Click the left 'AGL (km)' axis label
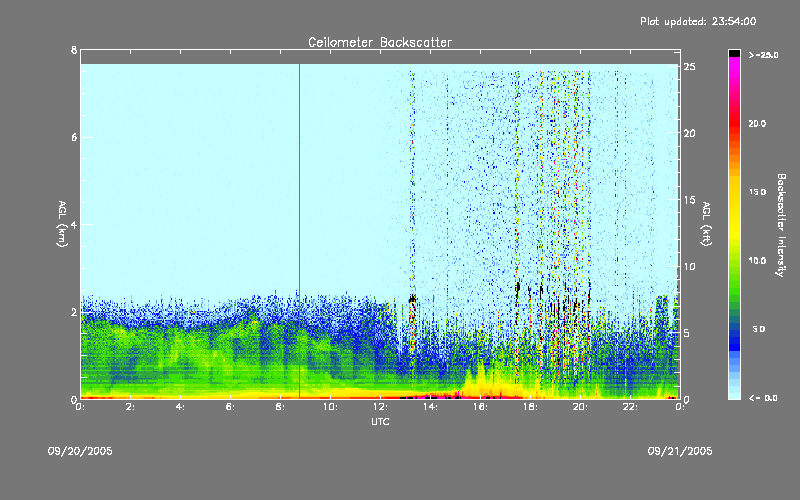 tap(62, 224)
